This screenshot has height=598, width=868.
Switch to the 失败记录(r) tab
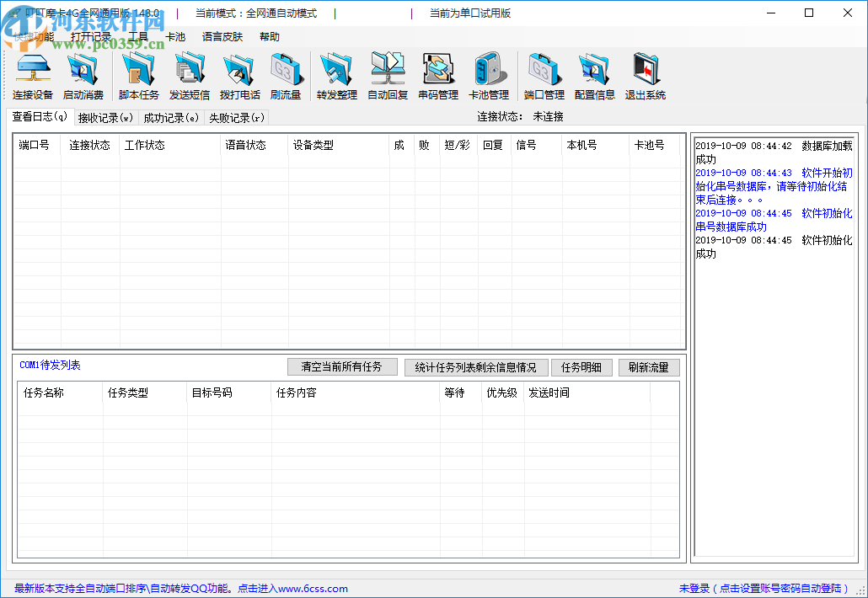click(236, 118)
